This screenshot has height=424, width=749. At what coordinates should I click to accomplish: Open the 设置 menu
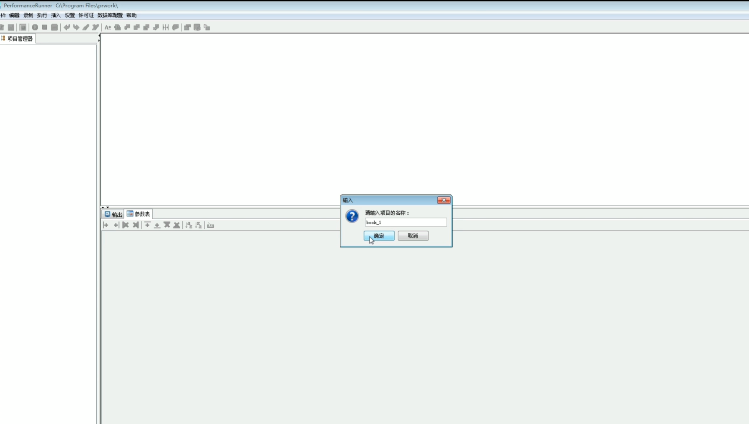click(x=70, y=15)
